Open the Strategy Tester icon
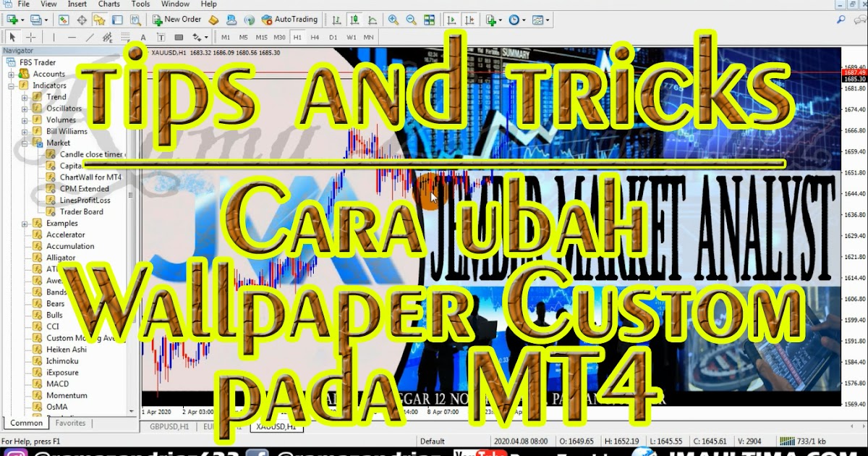Image resolution: width=868 pixels, height=456 pixels. coord(135,20)
